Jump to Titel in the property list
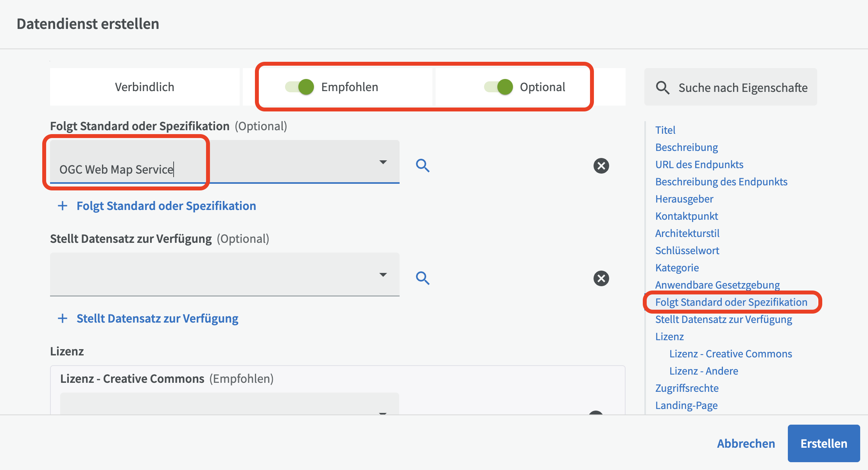 (665, 130)
